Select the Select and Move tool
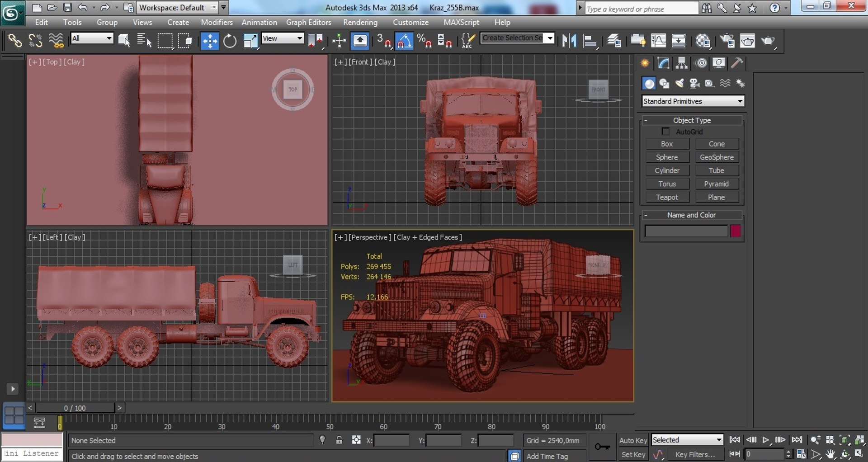Viewport: 868px width, 462px height. point(210,41)
